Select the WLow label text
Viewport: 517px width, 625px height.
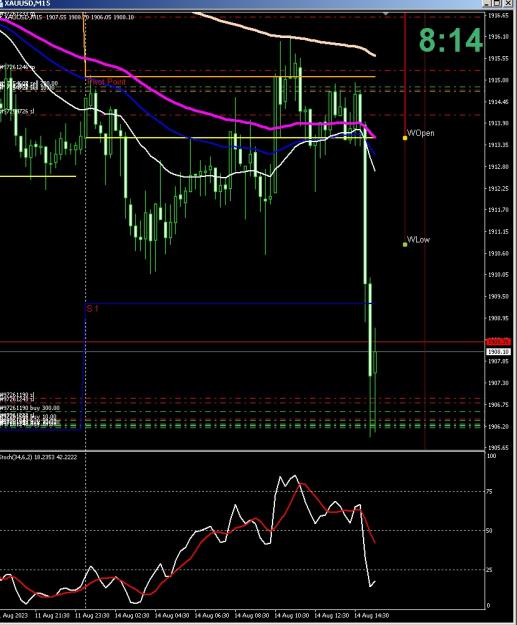click(x=418, y=240)
